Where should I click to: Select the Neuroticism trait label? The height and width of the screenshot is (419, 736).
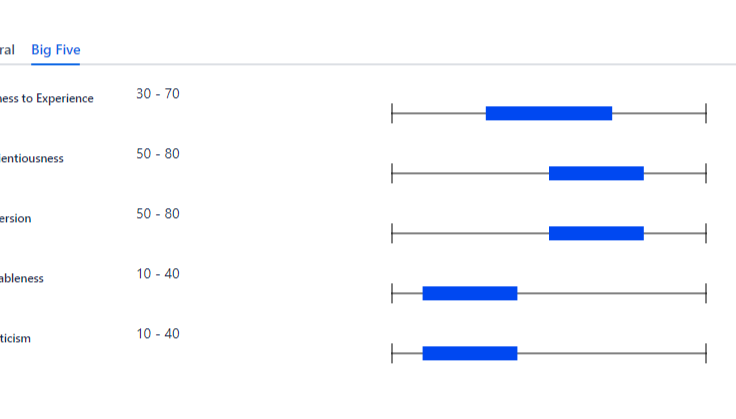(x=16, y=339)
